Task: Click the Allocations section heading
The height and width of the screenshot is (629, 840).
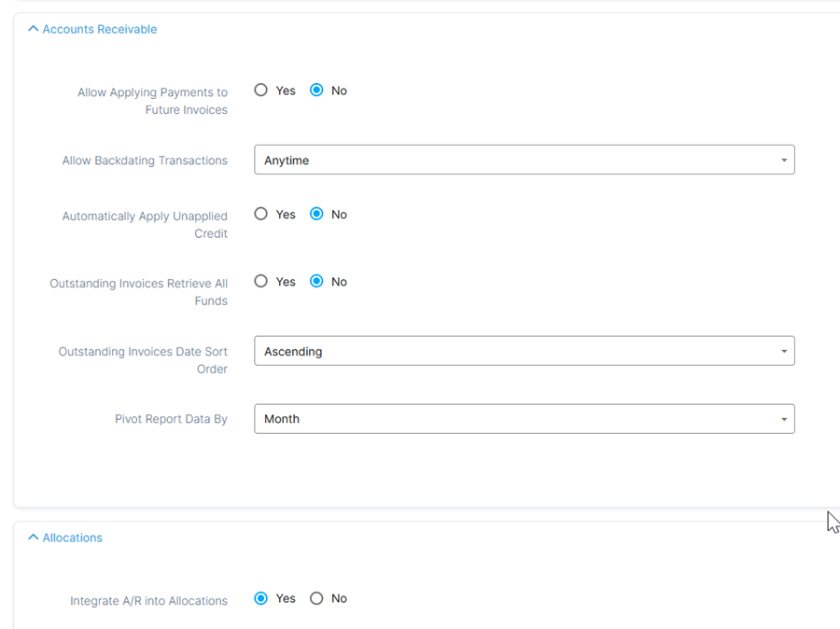Action: pyautogui.click(x=72, y=538)
